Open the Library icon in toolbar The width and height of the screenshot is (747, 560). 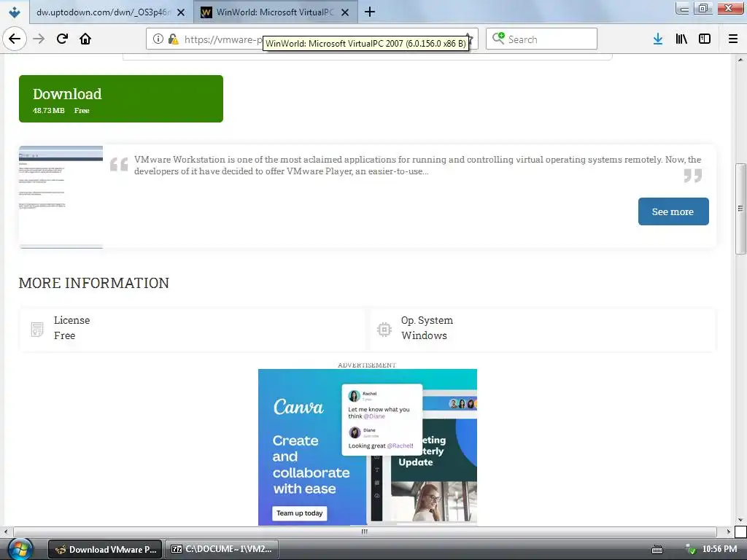[x=681, y=39]
